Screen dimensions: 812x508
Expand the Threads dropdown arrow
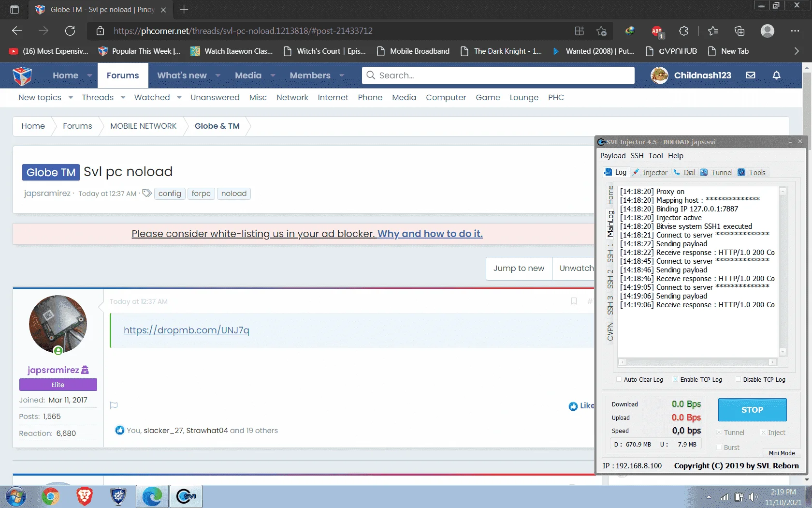[x=123, y=98]
